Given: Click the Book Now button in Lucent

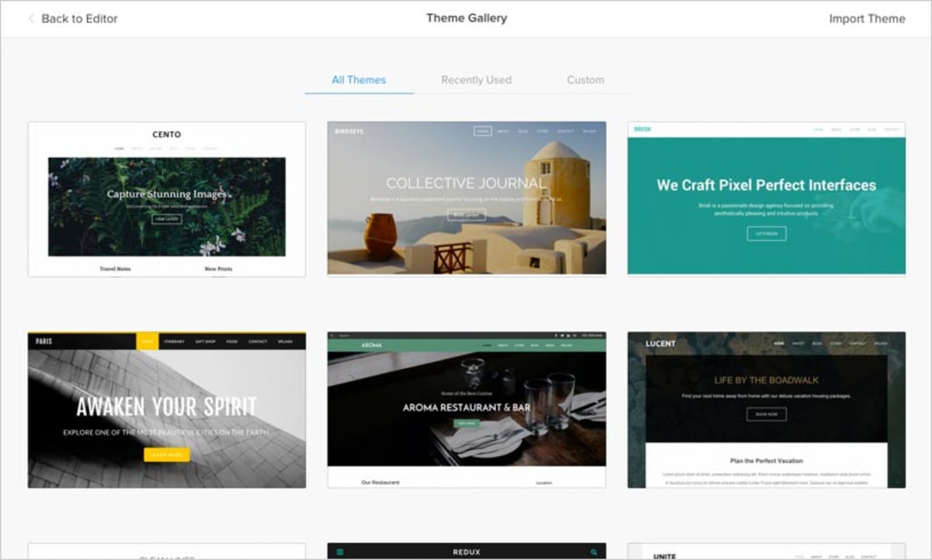Looking at the screenshot, I should 767,414.
